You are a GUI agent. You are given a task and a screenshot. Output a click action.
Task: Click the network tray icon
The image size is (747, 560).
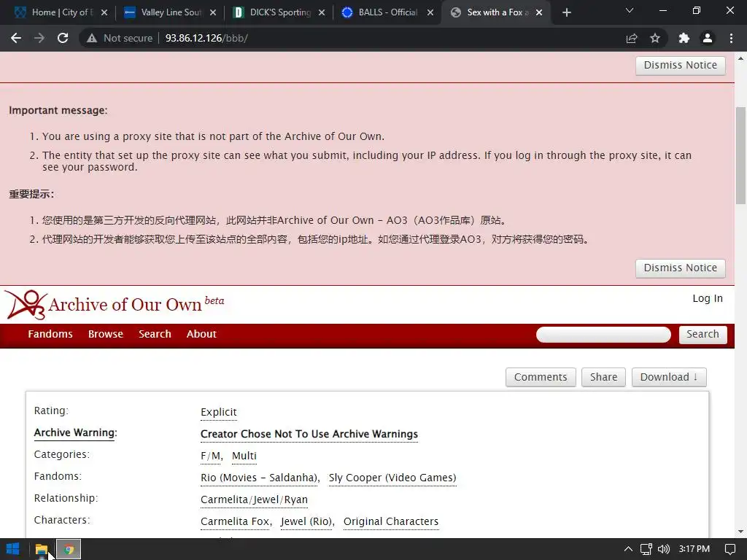click(646, 549)
